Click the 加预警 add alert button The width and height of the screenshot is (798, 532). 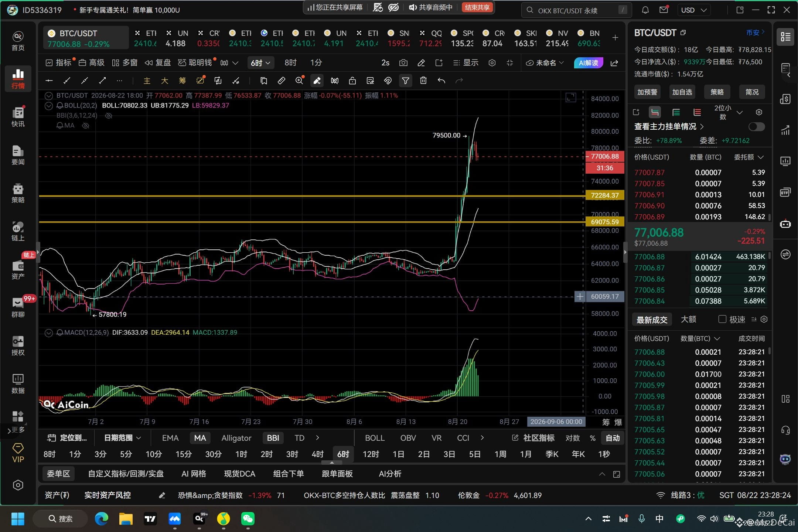647,92
